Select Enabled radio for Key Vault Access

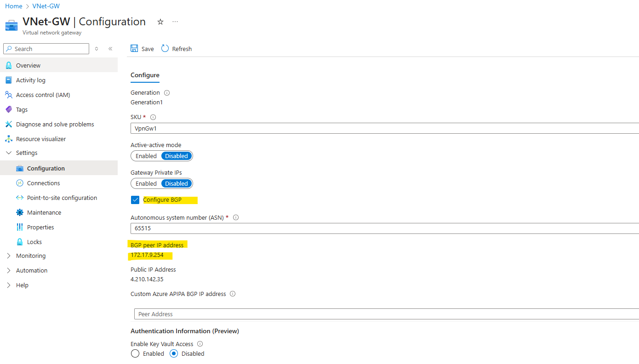135,353
